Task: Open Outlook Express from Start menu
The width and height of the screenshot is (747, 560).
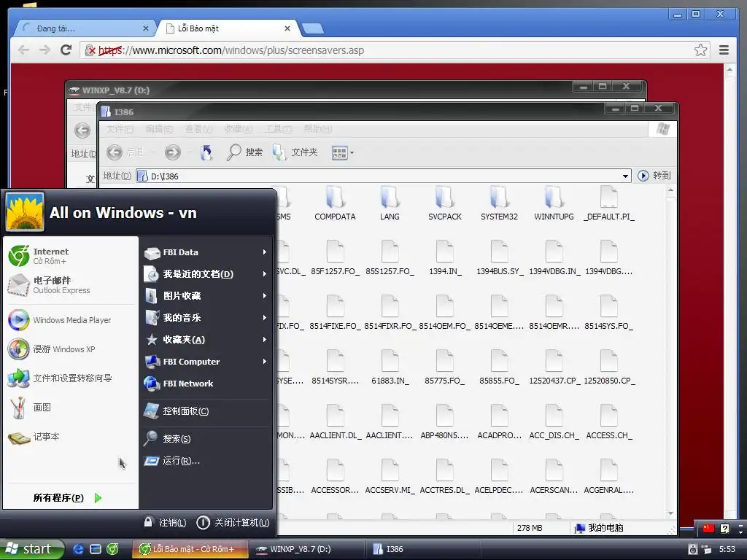Action: coord(70,285)
